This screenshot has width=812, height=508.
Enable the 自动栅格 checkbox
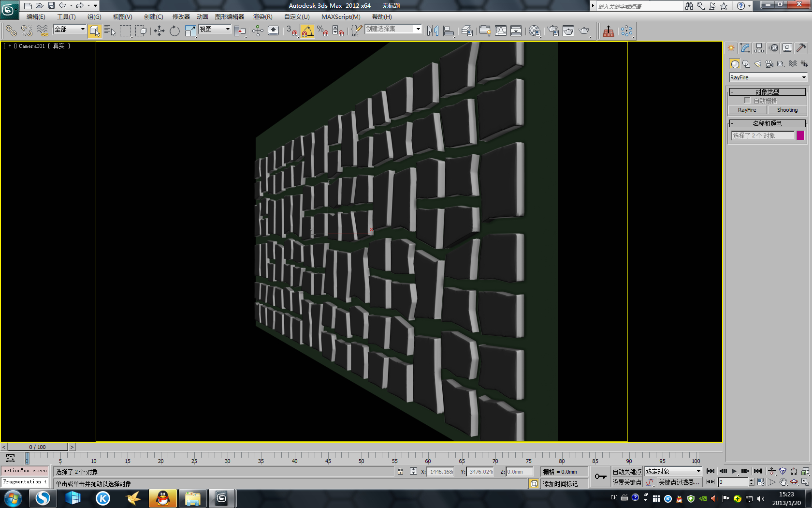(x=747, y=101)
